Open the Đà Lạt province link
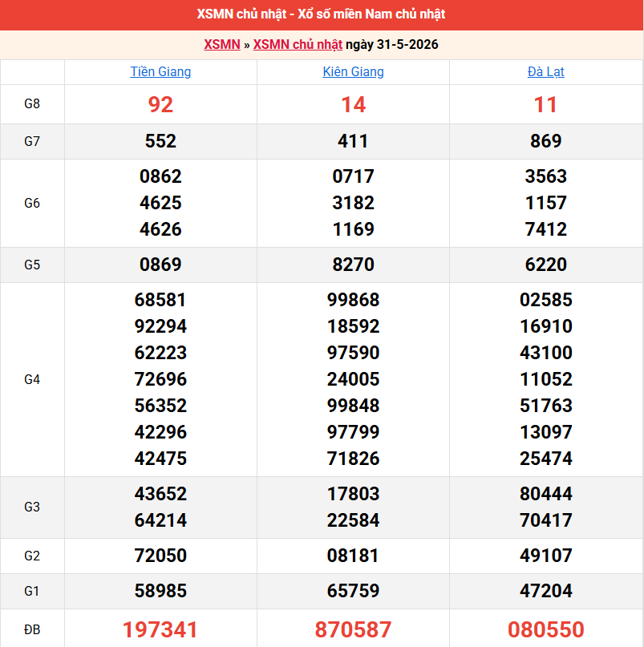This screenshot has height=647, width=644. (545, 72)
